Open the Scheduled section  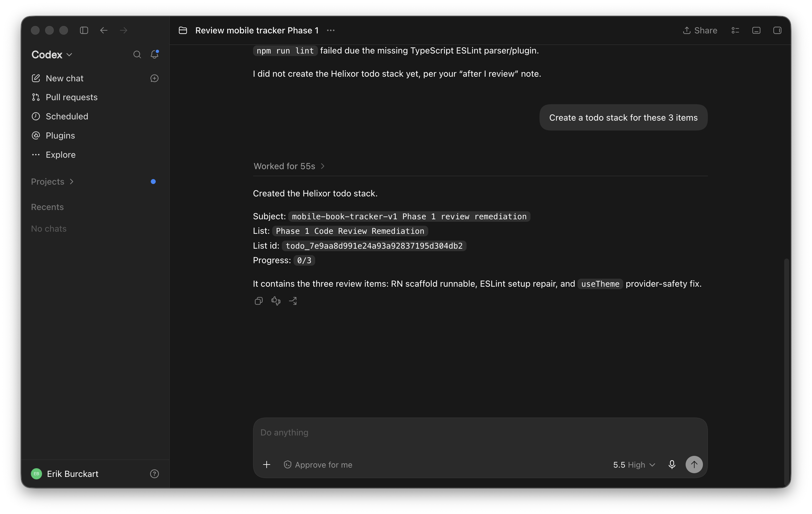(60, 116)
